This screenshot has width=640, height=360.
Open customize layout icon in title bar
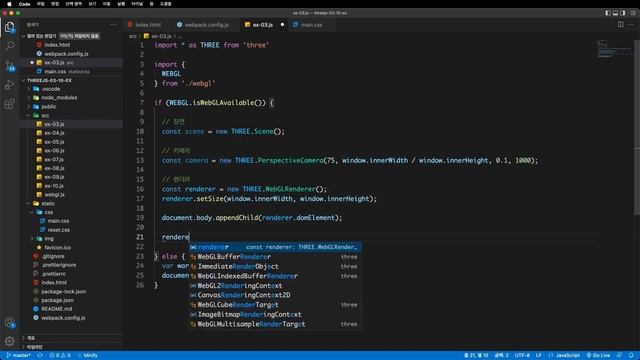633,13
